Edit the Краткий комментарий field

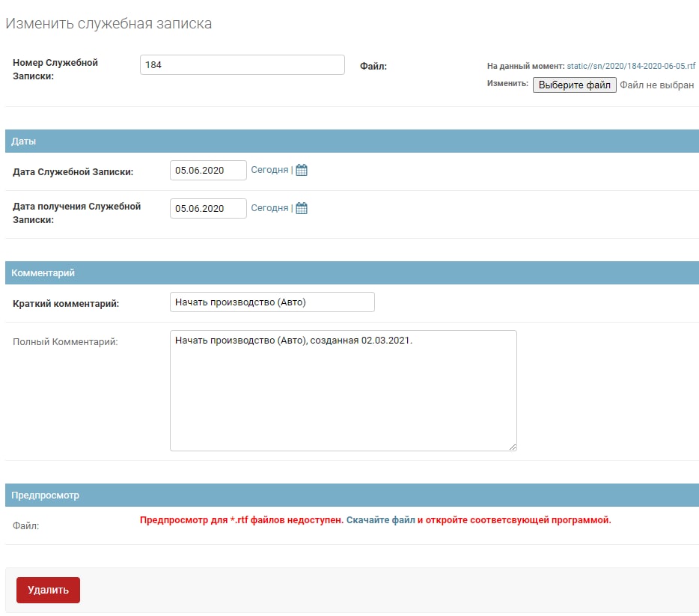272,302
